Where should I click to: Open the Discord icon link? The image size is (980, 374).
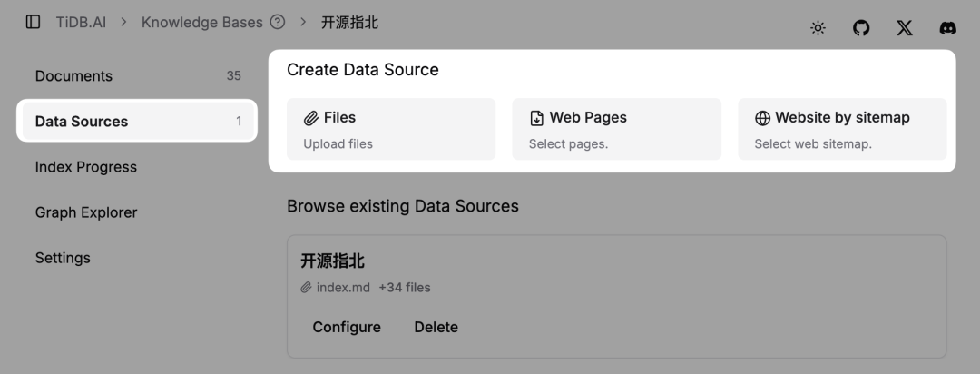coord(947,28)
